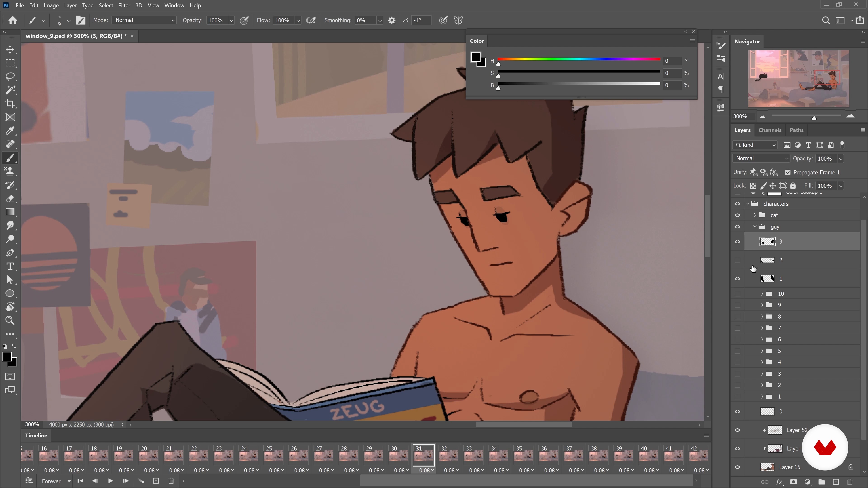This screenshot has width=868, height=488.
Task: Swap foreground and background colors
Action: click(x=14, y=346)
